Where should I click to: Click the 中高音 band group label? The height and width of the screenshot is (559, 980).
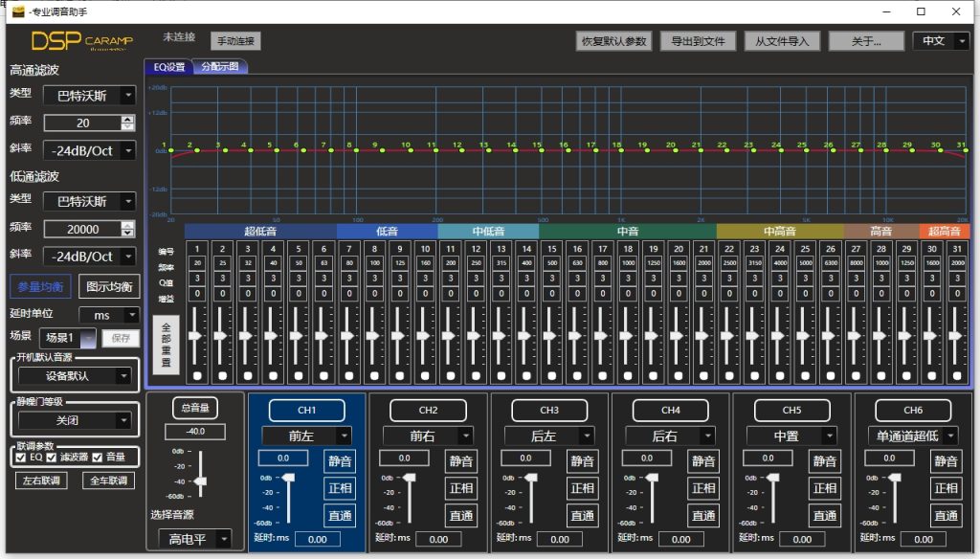(779, 232)
